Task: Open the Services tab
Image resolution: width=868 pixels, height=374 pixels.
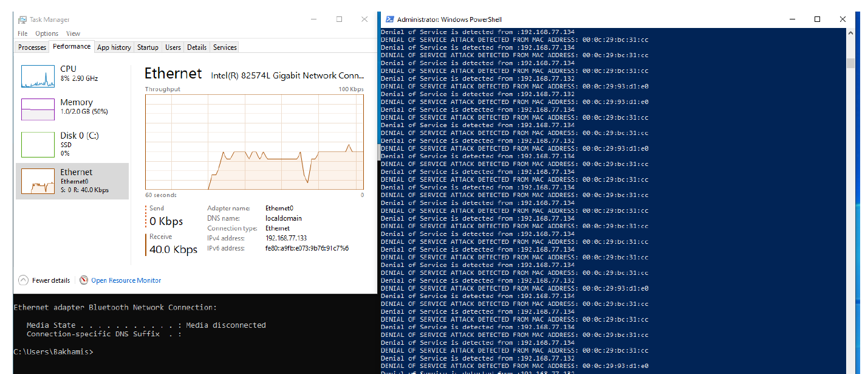Action: (x=225, y=47)
